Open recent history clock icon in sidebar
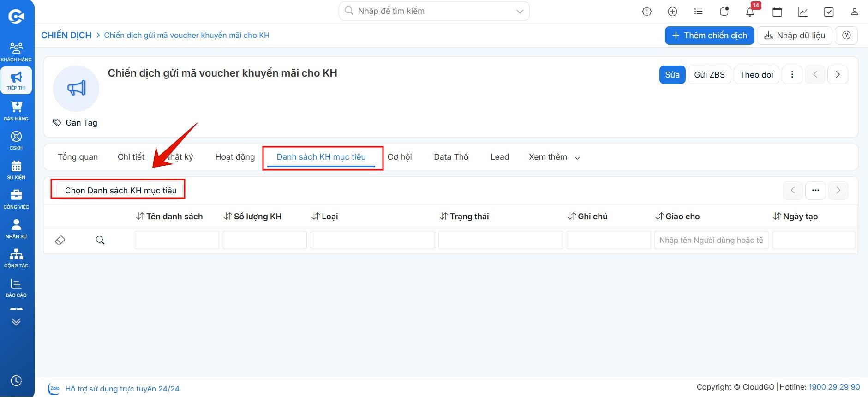 pyautogui.click(x=16, y=381)
